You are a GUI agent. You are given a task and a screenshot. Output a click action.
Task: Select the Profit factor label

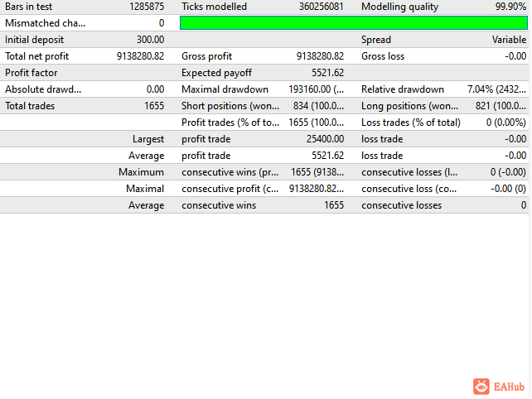(x=31, y=73)
